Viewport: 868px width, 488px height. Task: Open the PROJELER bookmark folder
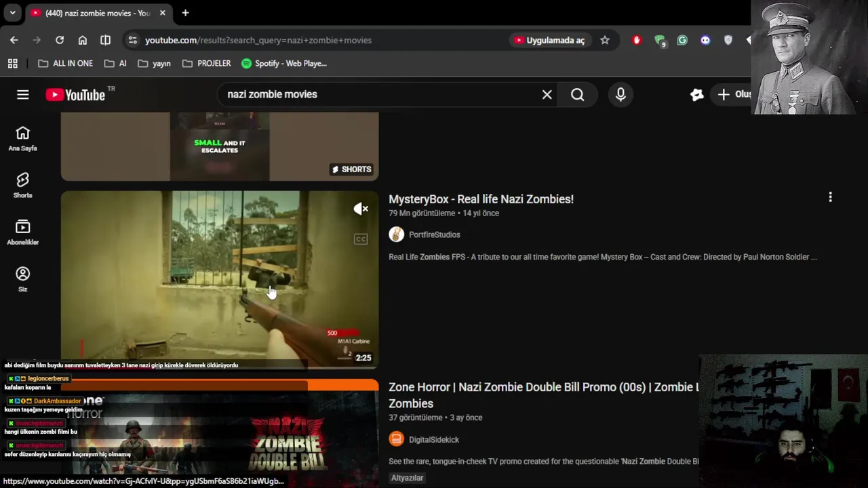pos(207,63)
